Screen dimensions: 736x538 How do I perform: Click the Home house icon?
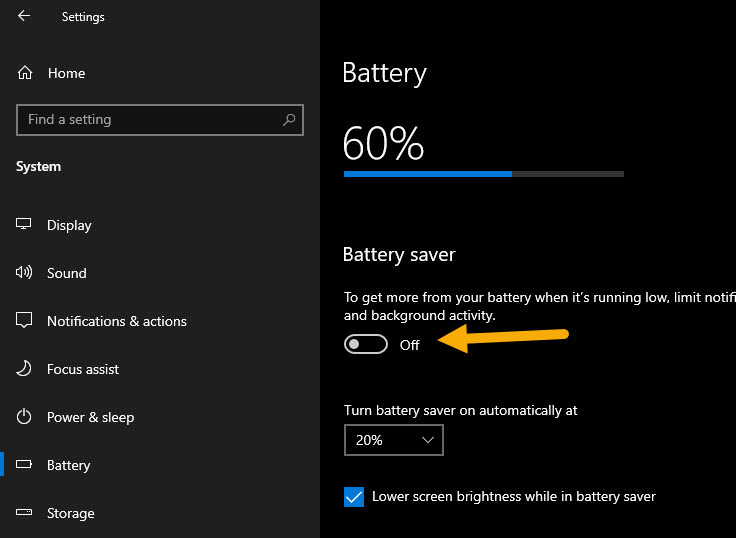[25, 73]
